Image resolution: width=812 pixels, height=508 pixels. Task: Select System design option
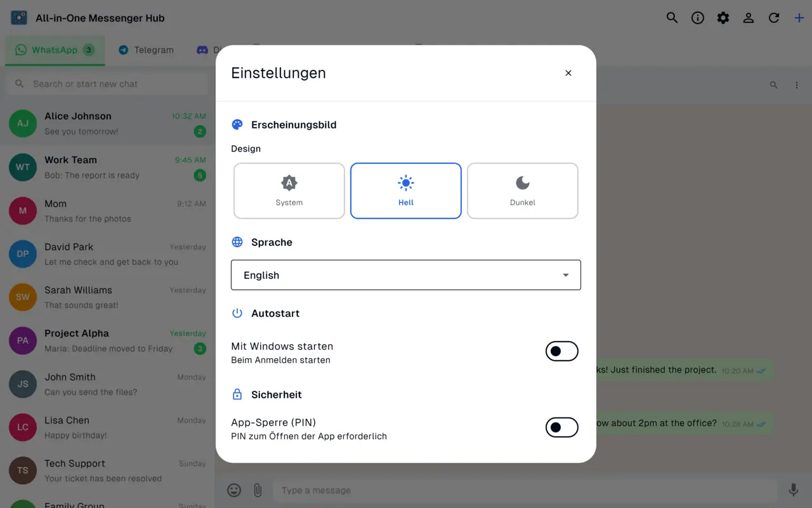coord(289,191)
